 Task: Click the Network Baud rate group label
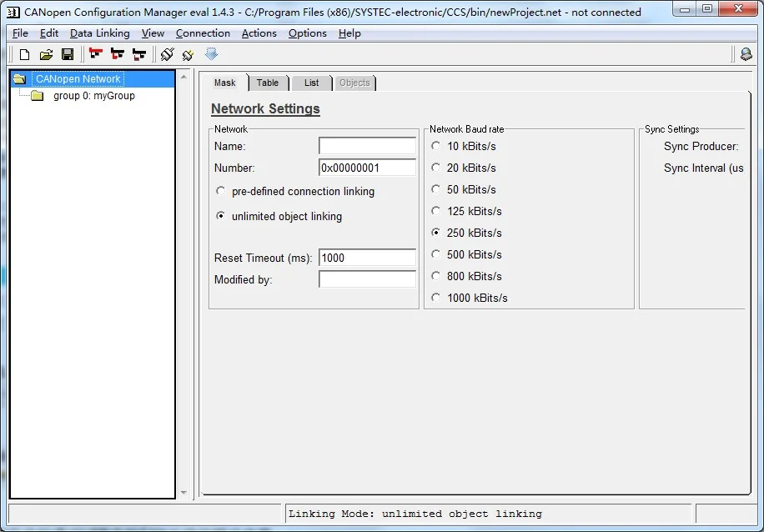466,129
